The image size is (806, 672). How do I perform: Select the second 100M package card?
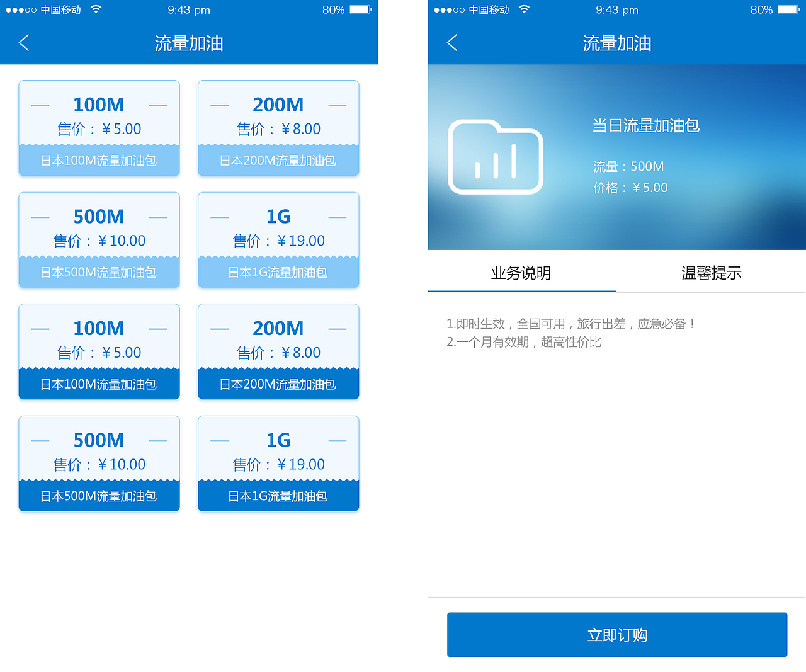point(99,351)
